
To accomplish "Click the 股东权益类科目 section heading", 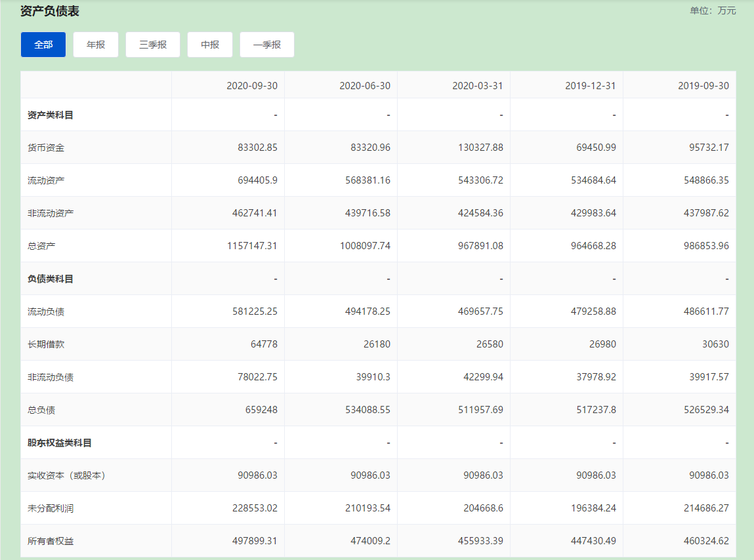I will point(60,443).
